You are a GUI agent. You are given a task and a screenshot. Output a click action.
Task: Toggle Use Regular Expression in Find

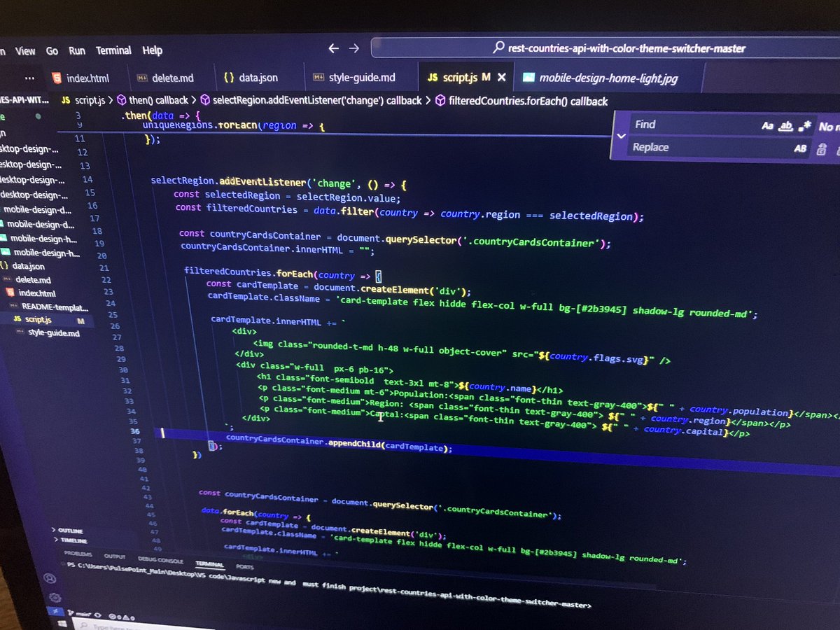pyautogui.click(x=804, y=126)
